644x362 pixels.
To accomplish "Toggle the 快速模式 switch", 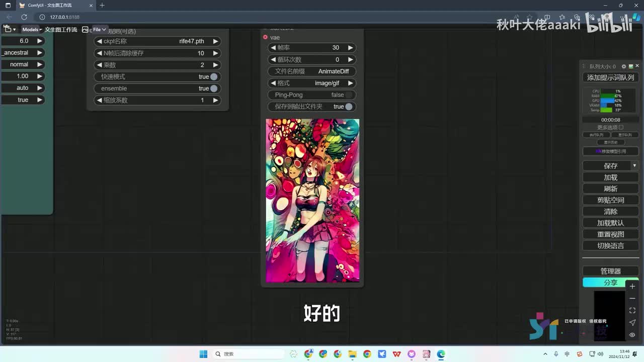I will click(x=214, y=76).
